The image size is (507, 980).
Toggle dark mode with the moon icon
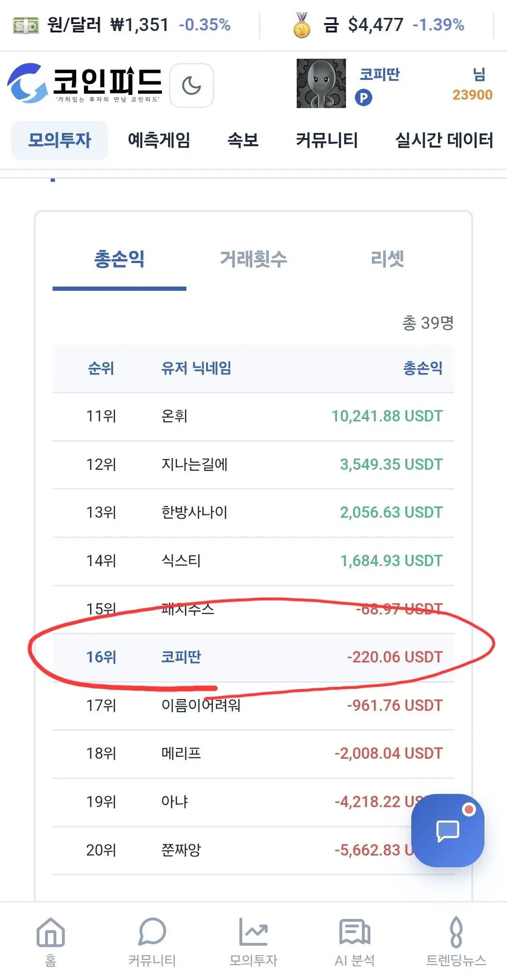click(192, 86)
